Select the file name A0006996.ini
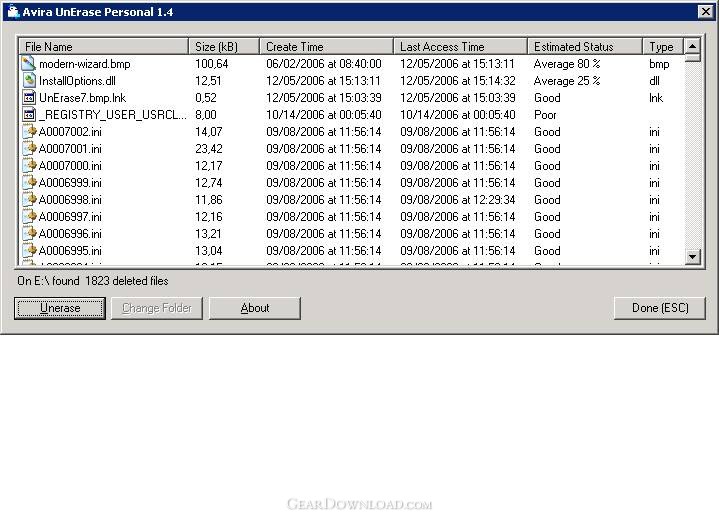Screen dimensions: 719x512 70,233
